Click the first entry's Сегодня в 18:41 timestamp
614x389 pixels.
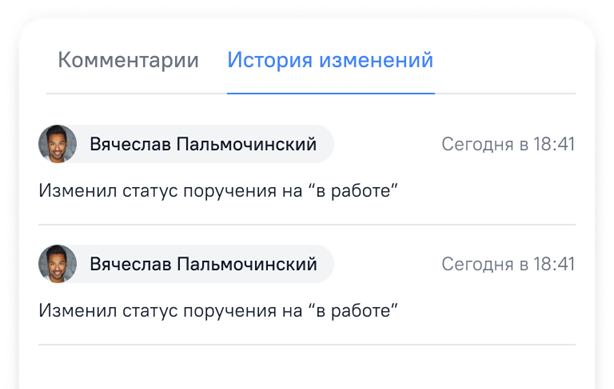click(508, 144)
